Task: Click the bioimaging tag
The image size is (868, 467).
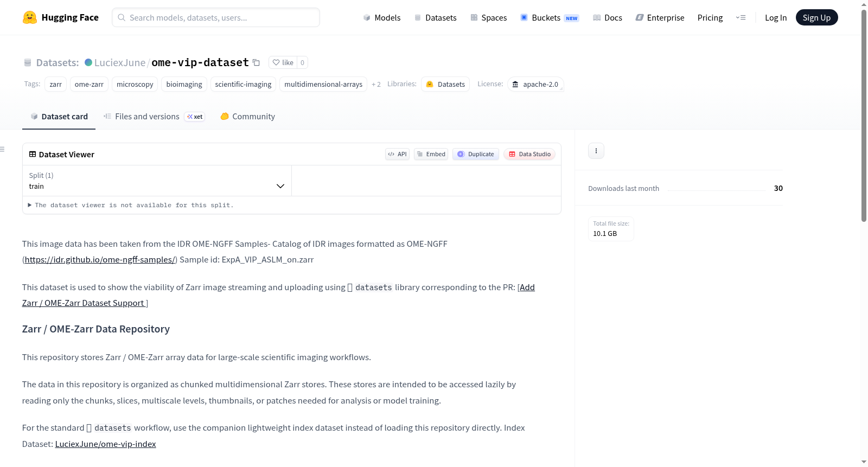Action: (184, 84)
